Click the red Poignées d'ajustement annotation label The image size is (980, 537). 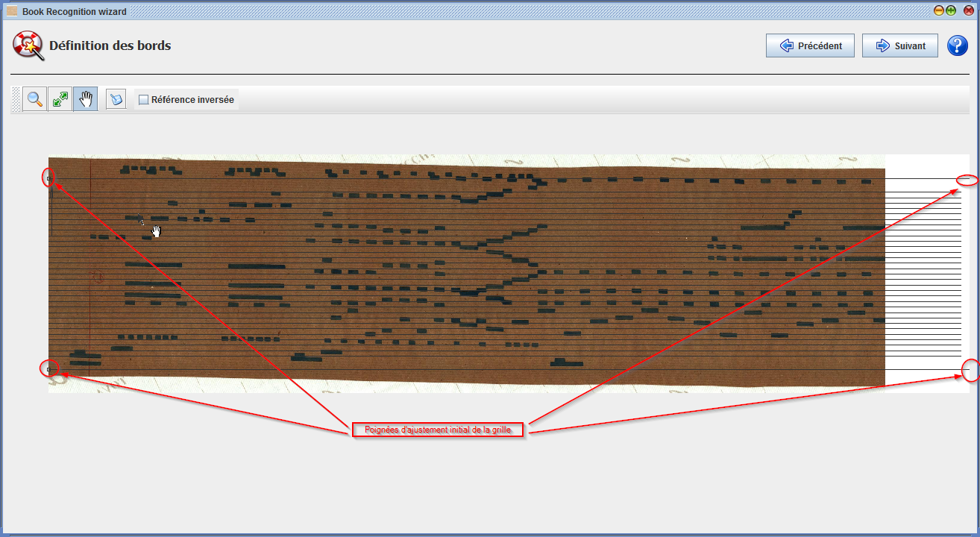click(x=439, y=430)
